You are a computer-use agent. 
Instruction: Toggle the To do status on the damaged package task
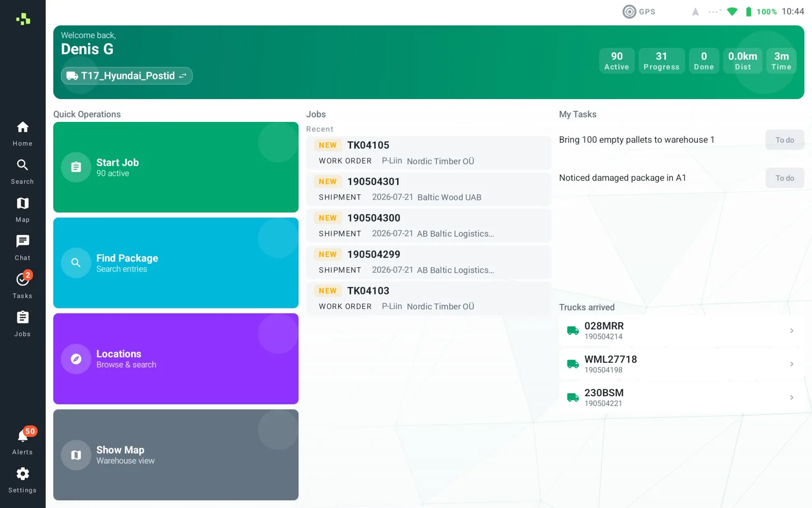[785, 178]
